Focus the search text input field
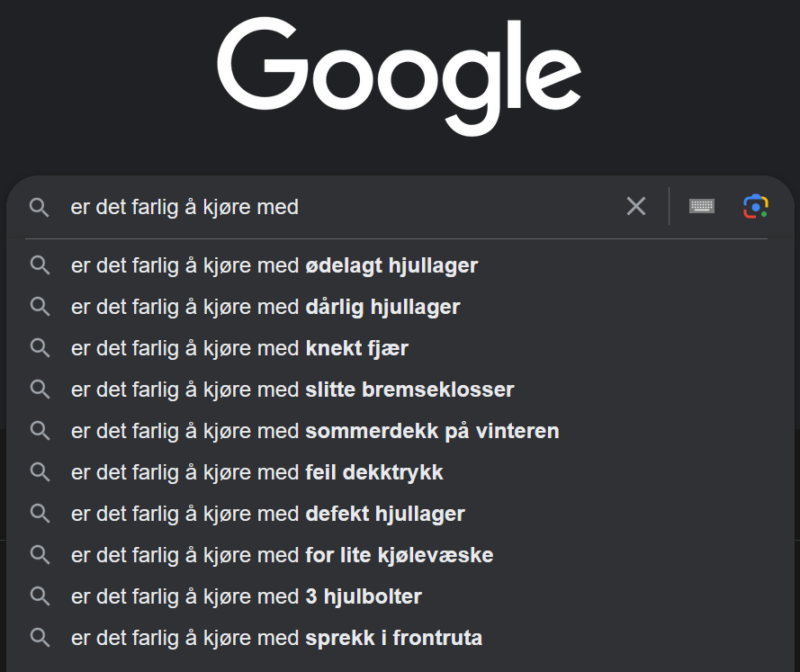The image size is (800, 672). pyautogui.click(x=342, y=208)
